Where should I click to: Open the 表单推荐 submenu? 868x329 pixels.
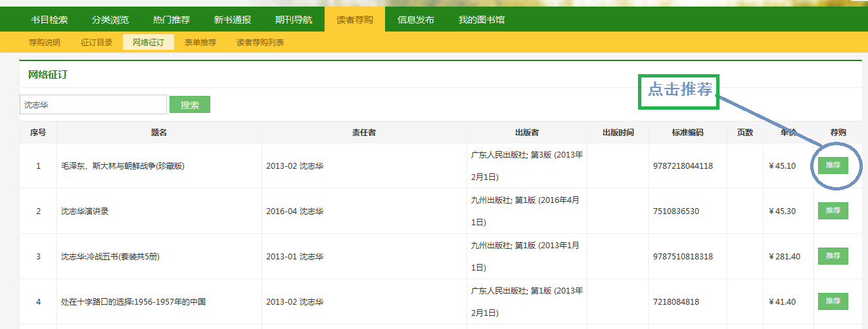click(200, 43)
